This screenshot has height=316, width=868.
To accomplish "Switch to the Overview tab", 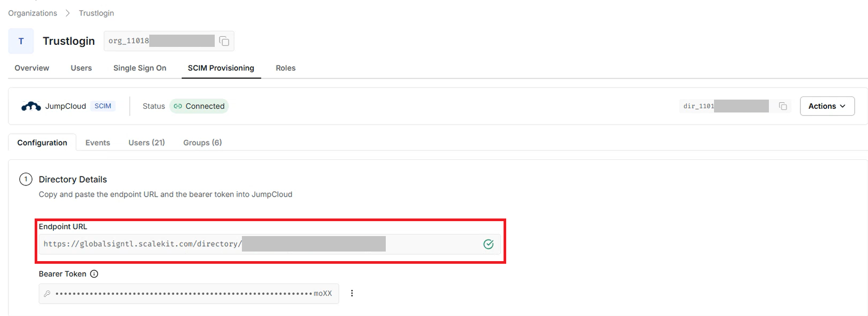I will (x=32, y=68).
